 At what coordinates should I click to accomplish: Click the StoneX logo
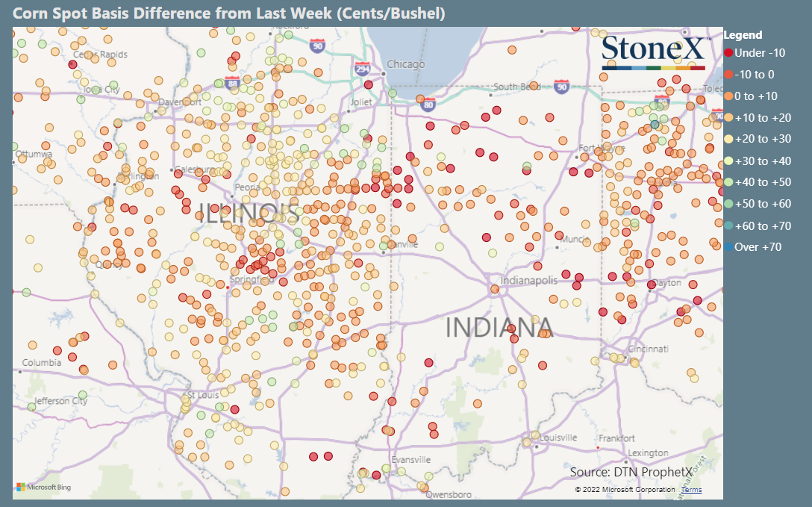pos(654,52)
